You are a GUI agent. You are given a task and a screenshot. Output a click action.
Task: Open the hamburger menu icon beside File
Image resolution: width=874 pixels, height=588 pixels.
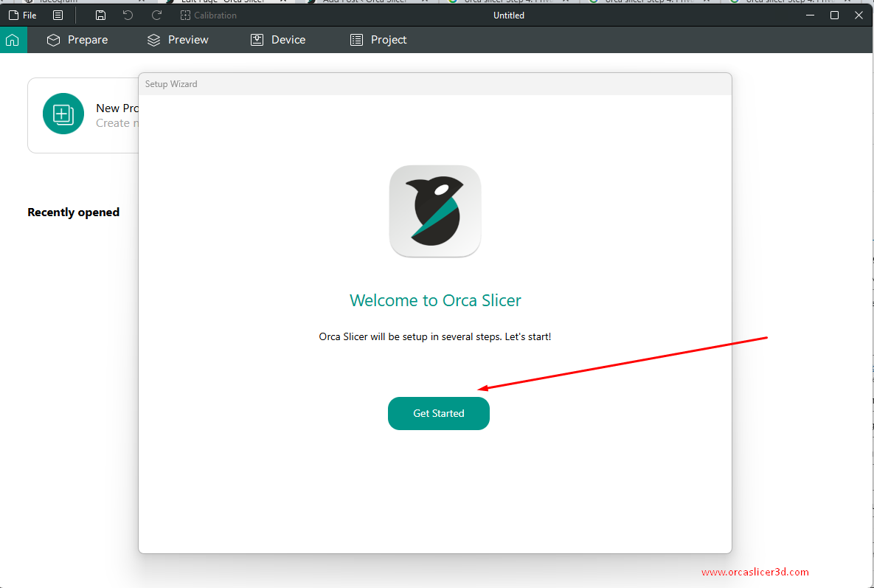[58, 15]
